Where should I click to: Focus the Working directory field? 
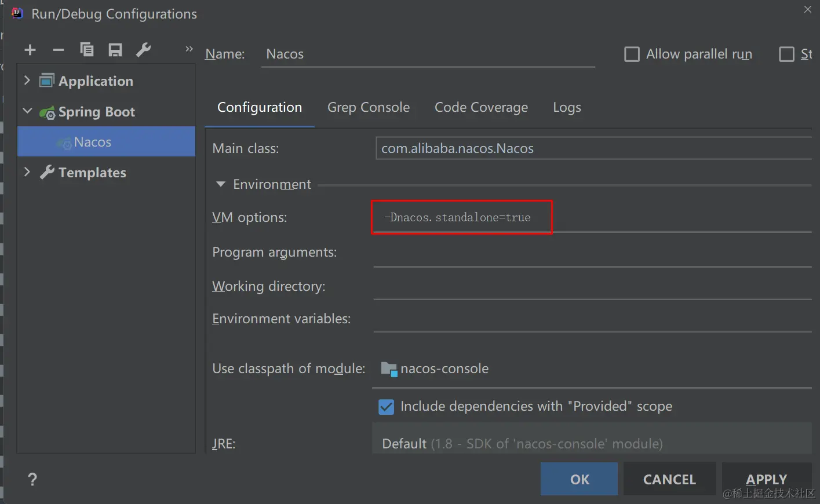[x=592, y=286]
